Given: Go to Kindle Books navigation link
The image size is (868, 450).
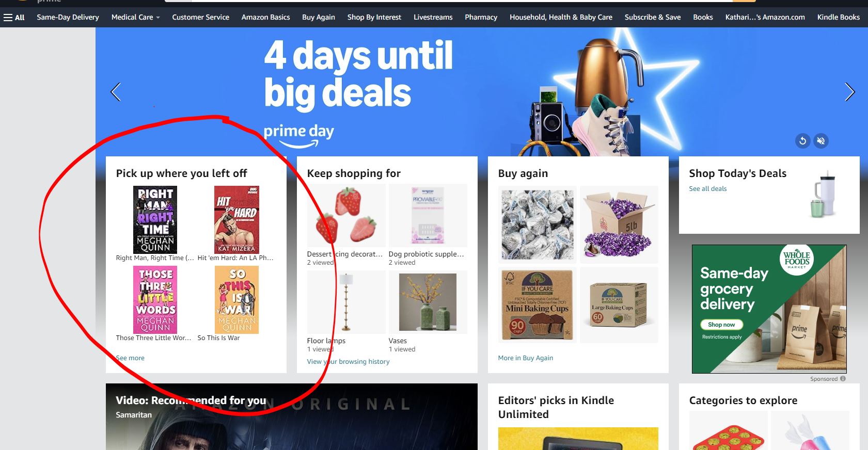Looking at the screenshot, I should pyautogui.click(x=838, y=17).
